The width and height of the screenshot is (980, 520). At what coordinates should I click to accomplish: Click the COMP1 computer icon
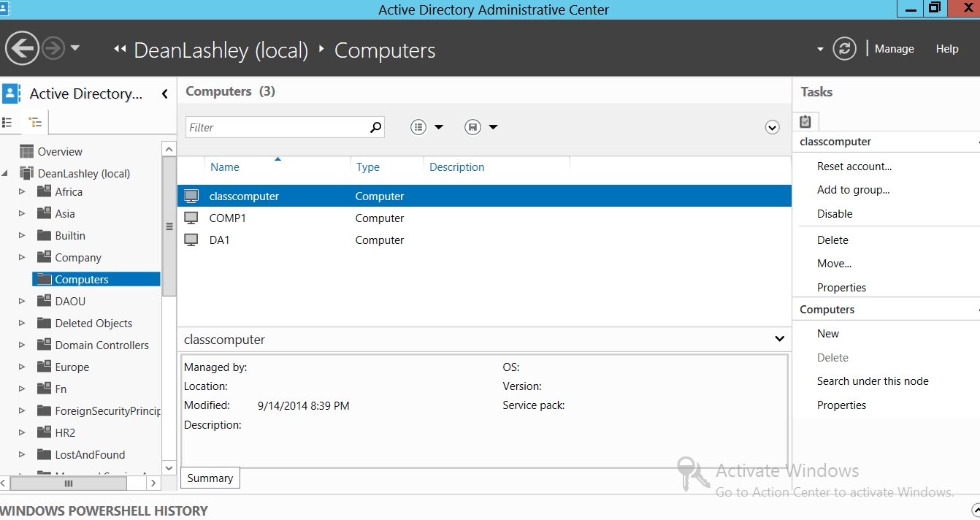click(x=191, y=218)
